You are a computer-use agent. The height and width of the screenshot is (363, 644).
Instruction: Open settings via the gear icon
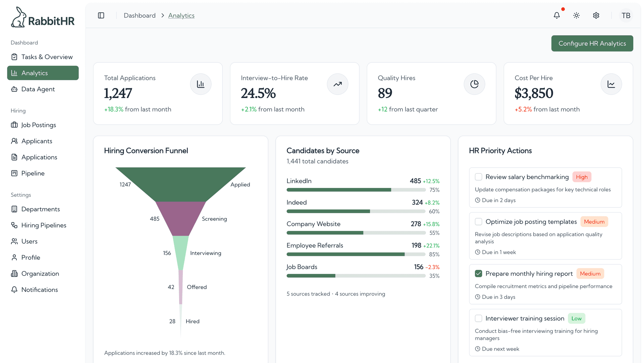pos(596,15)
